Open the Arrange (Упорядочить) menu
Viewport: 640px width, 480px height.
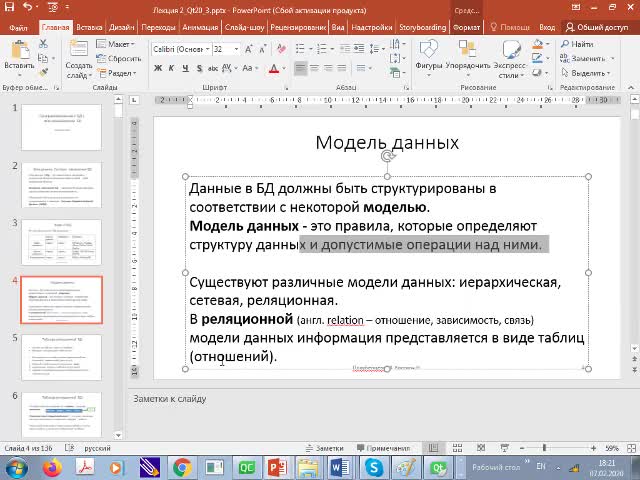(x=468, y=58)
